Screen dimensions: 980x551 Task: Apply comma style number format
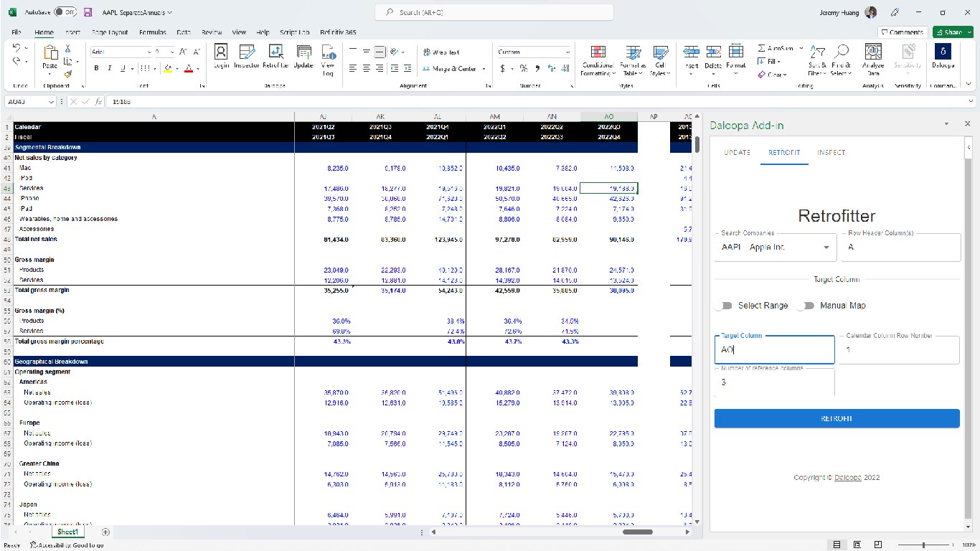click(536, 68)
